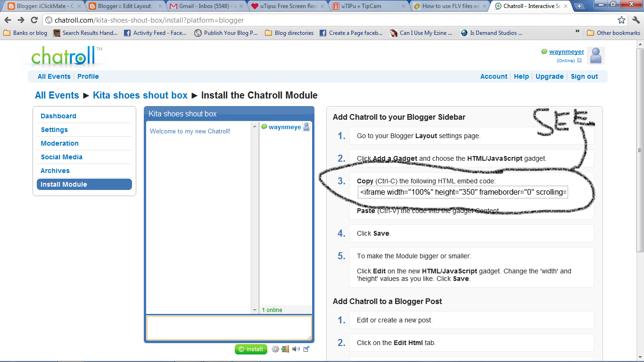Open the Upgrade link in top navigation
The height and width of the screenshot is (362, 644).
[549, 76]
